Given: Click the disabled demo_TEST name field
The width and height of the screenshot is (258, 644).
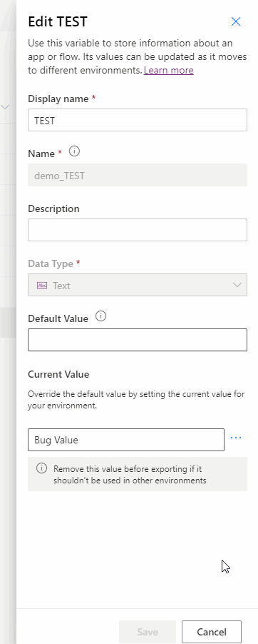Looking at the screenshot, I should (x=138, y=175).
